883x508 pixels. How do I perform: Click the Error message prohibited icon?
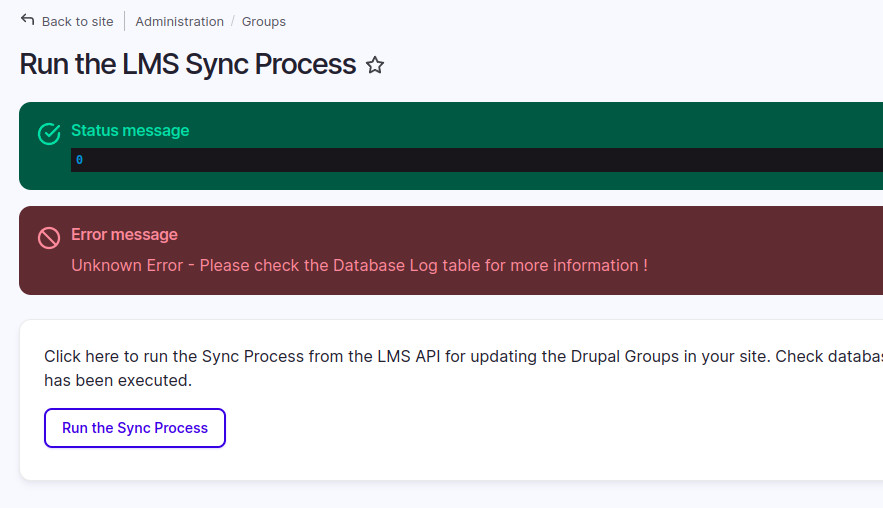point(49,238)
